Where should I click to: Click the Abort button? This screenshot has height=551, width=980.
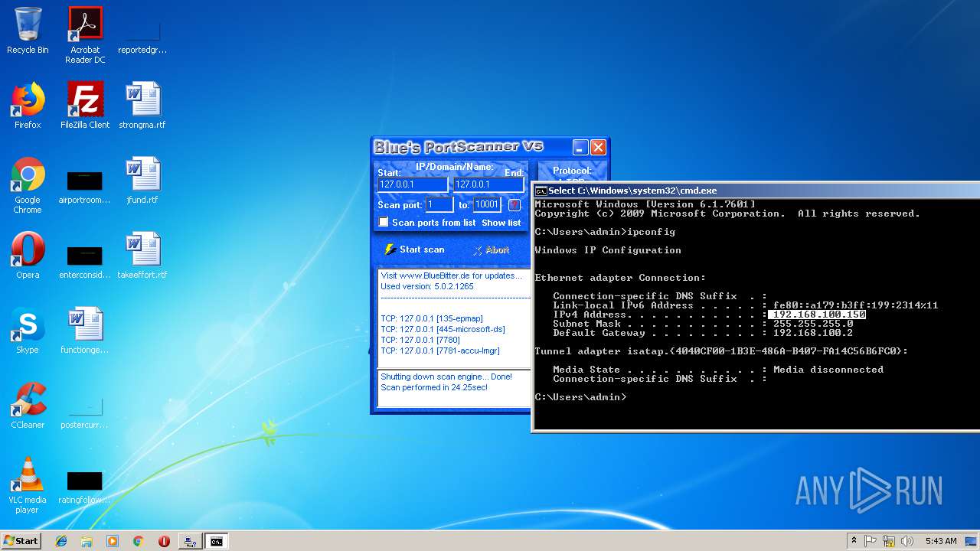491,250
